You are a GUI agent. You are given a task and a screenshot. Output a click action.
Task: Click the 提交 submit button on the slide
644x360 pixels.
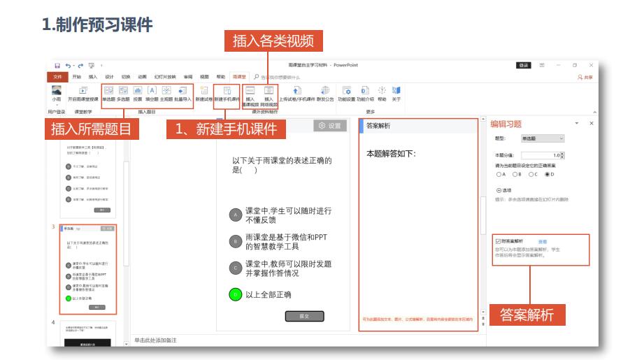304,316
